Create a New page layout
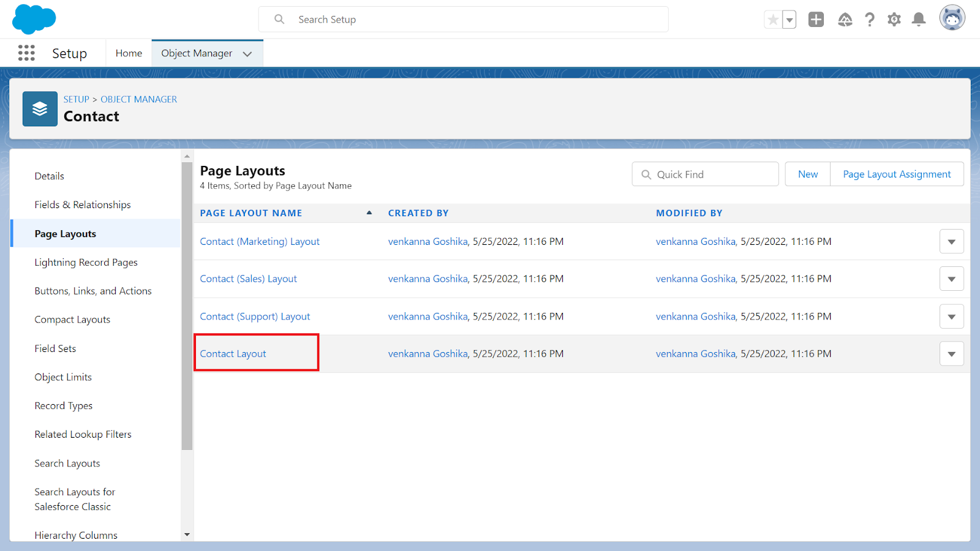The height and width of the screenshot is (551, 980). [x=808, y=174]
